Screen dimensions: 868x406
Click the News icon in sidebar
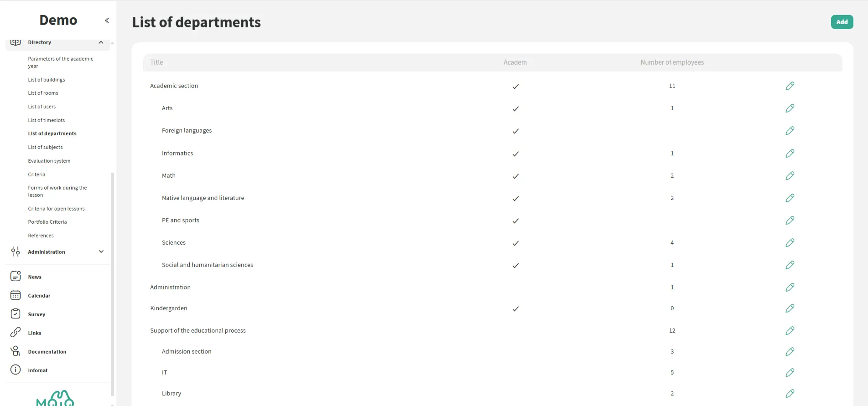[16, 277]
